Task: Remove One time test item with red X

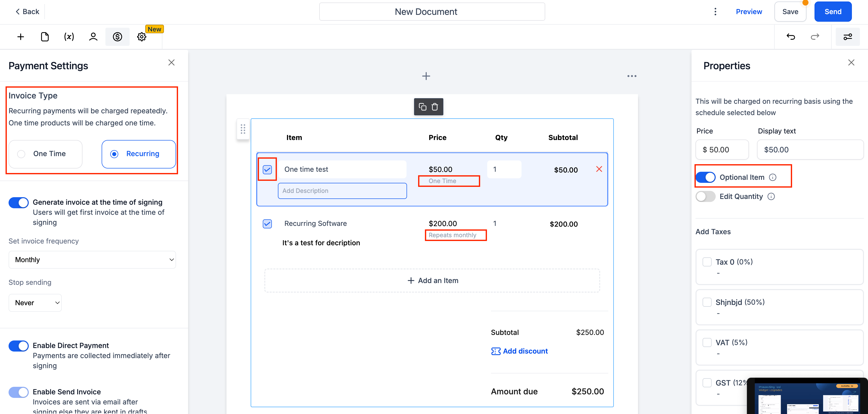Action: point(599,169)
